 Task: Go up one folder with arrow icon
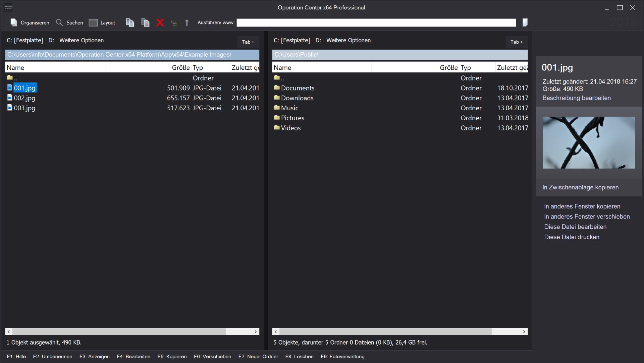click(x=187, y=22)
